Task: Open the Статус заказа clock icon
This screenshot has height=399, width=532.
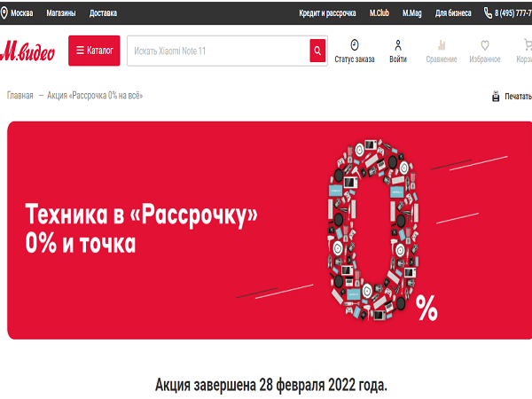Action: [x=354, y=45]
